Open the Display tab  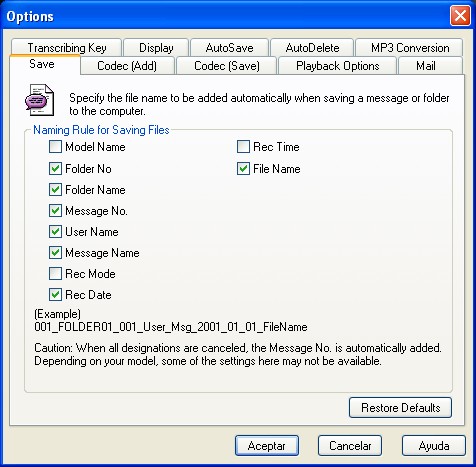pos(156,48)
